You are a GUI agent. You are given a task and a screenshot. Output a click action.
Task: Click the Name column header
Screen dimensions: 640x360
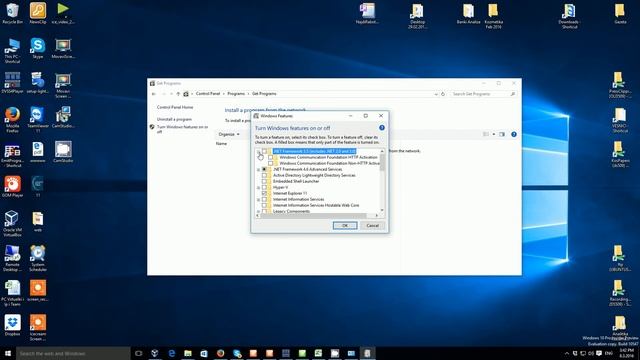coord(221,144)
